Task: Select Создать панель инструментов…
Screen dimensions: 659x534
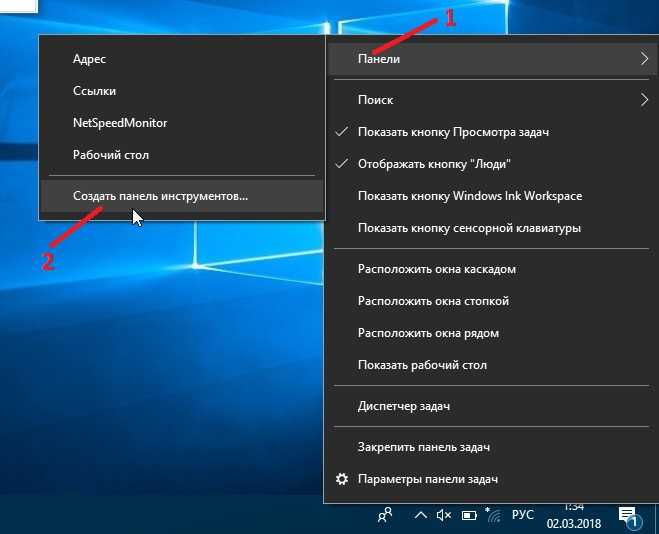Action: pyautogui.click(x=182, y=196)
